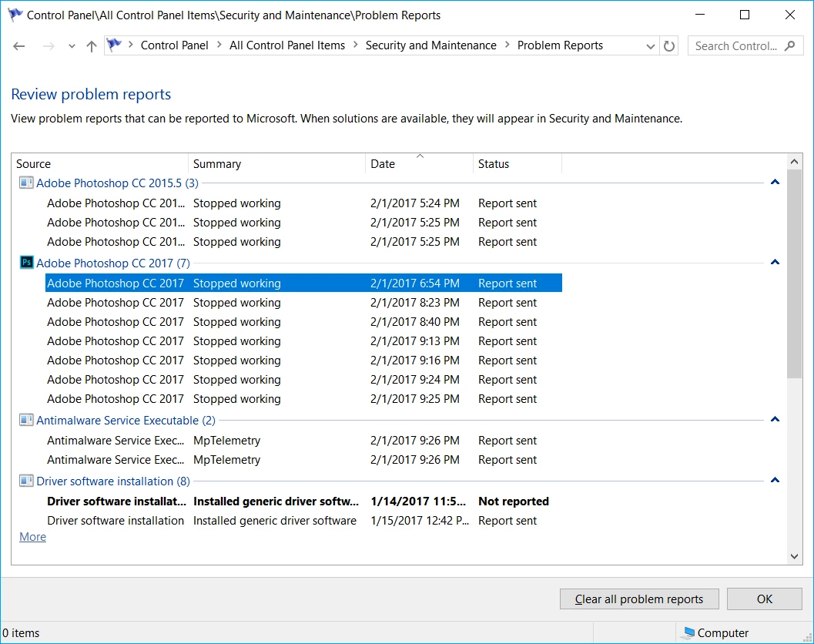
Task: Click the address bar flag icon
Action: pos(114,45)
